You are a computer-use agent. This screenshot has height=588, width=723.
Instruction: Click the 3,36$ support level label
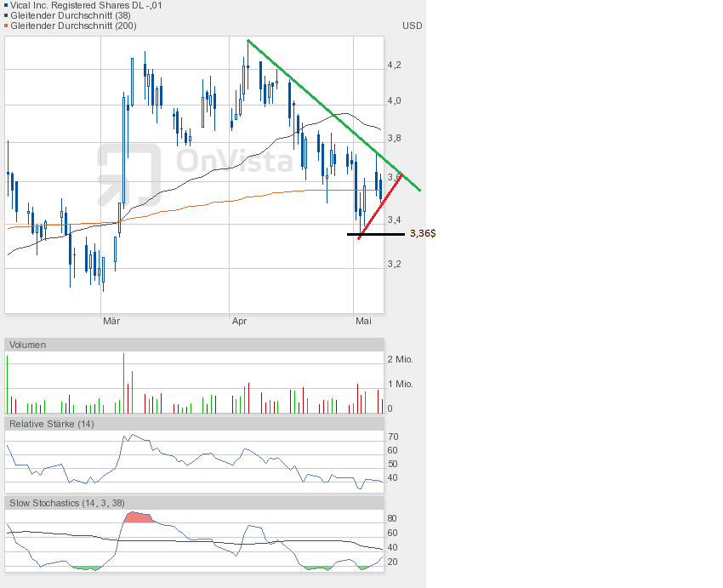(x=423, y=233)
